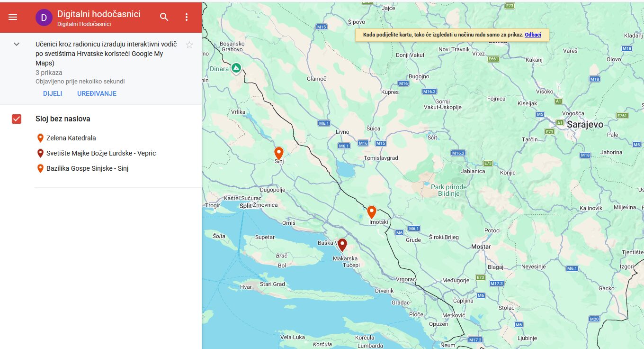Click the Odbaci dismiss link
Viewport: 644px width, 349px height.
(533, 35)
